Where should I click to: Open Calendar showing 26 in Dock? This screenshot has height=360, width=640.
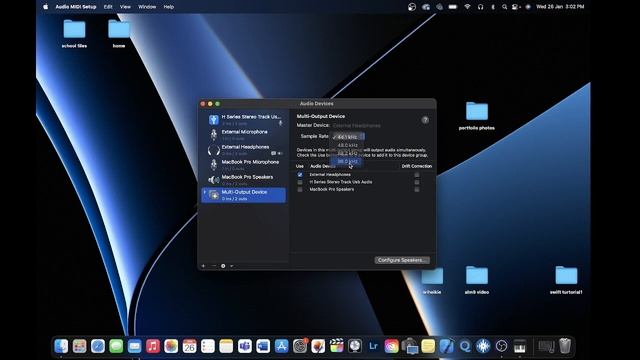pyautogui.click(x=189, y=346)
